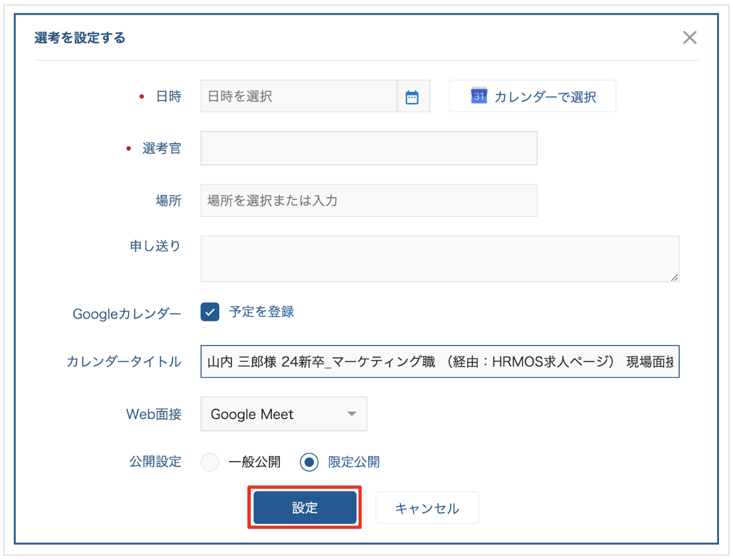The width and height of the screenshot is (733, 560).
Task: Click into the 申し送り notes textarea
Action: point(438,259)
